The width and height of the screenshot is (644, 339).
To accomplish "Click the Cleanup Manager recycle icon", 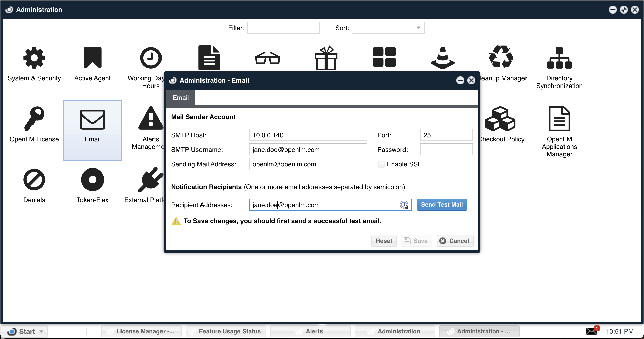I will (501, 58).
